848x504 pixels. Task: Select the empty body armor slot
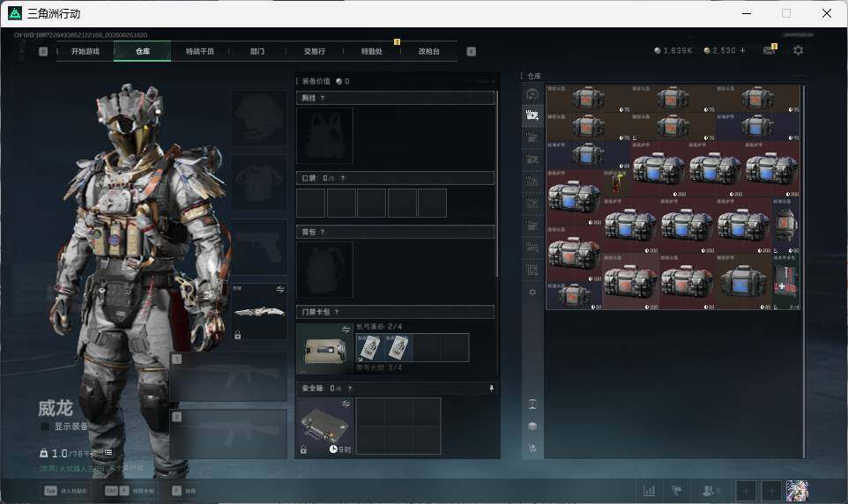[259, 182]
